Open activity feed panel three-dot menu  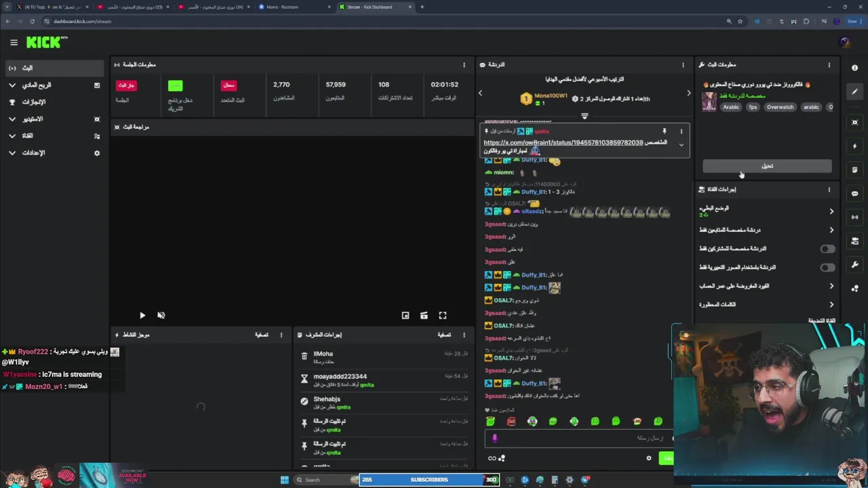[281, 335]
